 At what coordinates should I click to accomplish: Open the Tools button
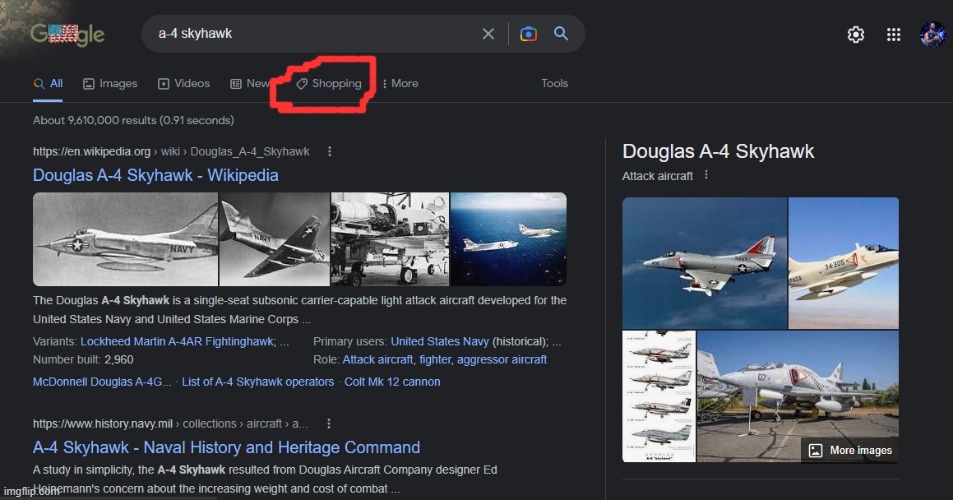click(x=554, y=83)
